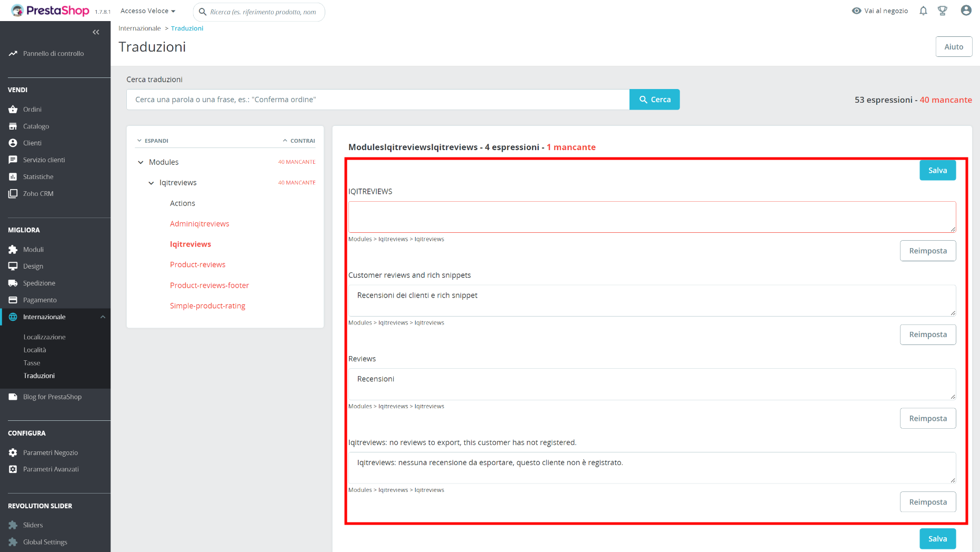Click the Zoho CRM icon

[x=13, y=194]
